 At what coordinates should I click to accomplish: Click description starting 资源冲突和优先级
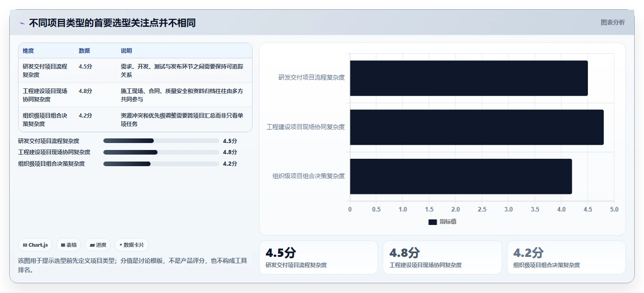tap(182, 119)
